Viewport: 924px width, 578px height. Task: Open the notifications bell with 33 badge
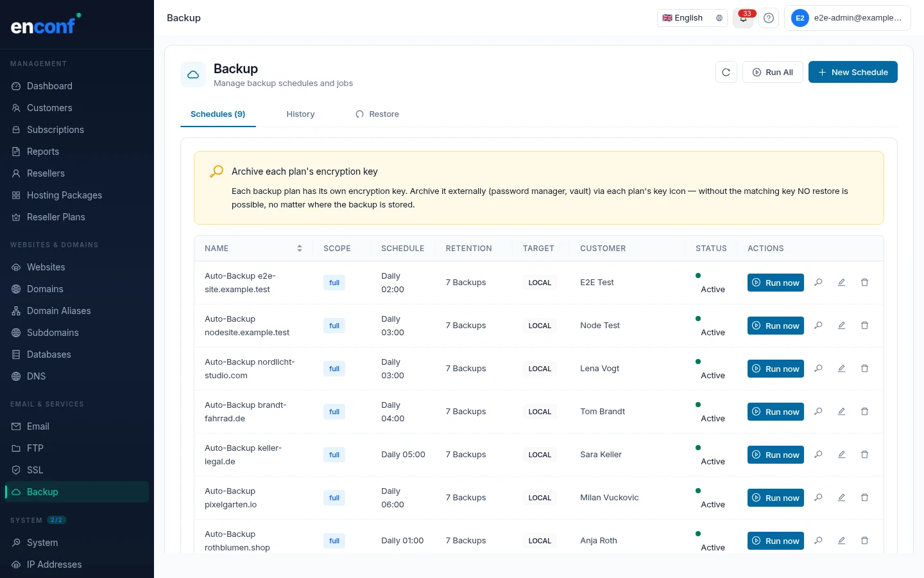point(743,18)
